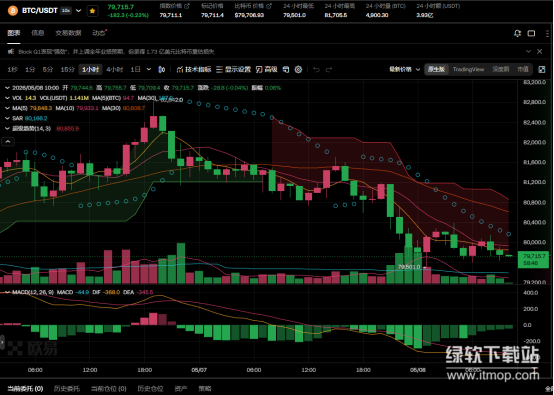Click the 79,501.0 low price marker

[x=409, y=267]
